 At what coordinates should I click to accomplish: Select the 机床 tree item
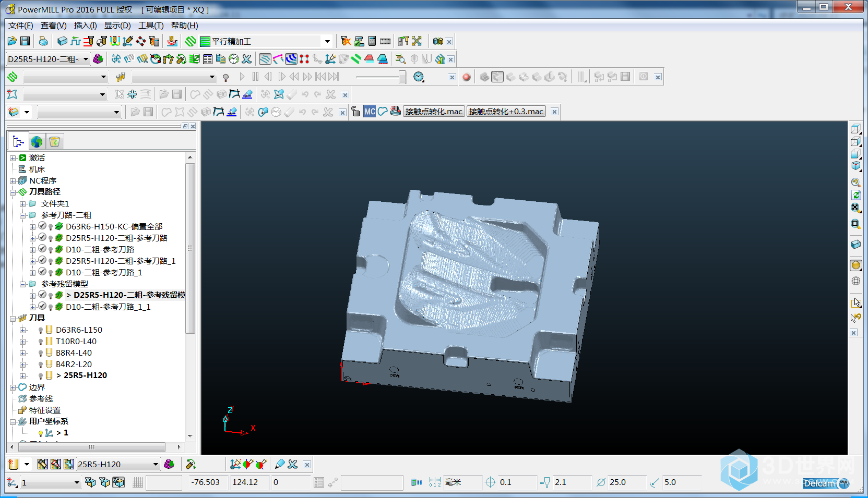coord(37,169)
